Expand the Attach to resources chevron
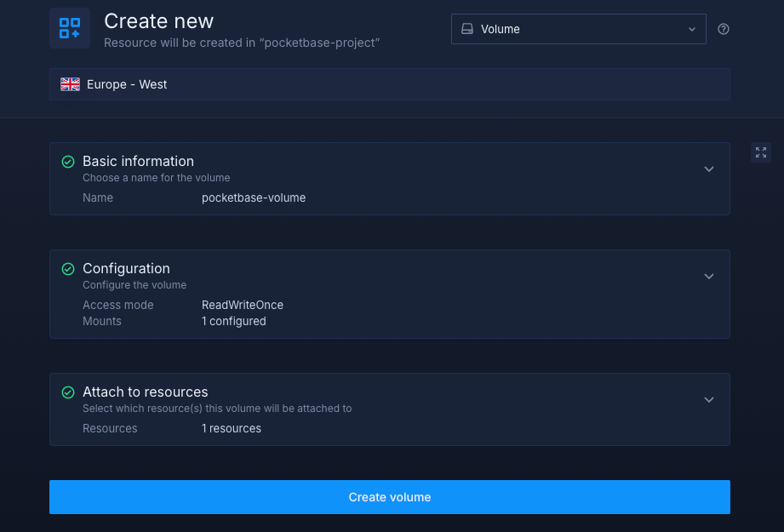784x532 pixels. click(x=709, y=400)
